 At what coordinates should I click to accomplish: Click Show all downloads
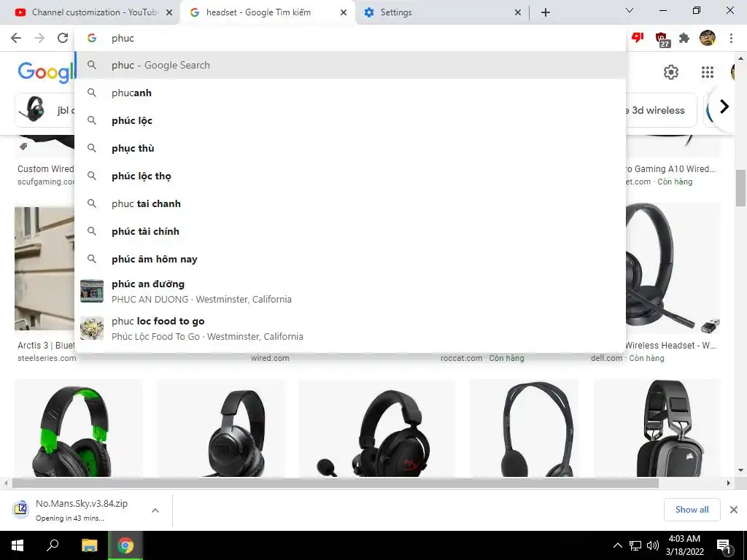(x=692, y=510)
